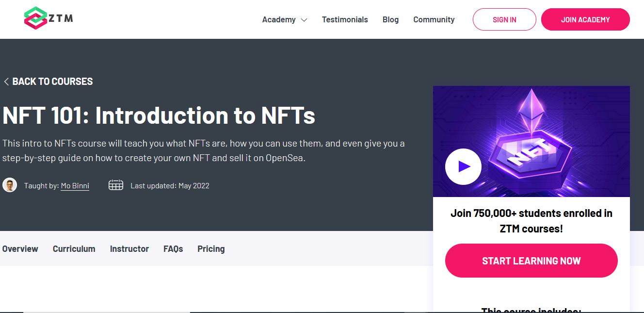Click the 'Last updated: May 2022' text
The height and width of the screenshot is (313, 644).
coord(170,185)
